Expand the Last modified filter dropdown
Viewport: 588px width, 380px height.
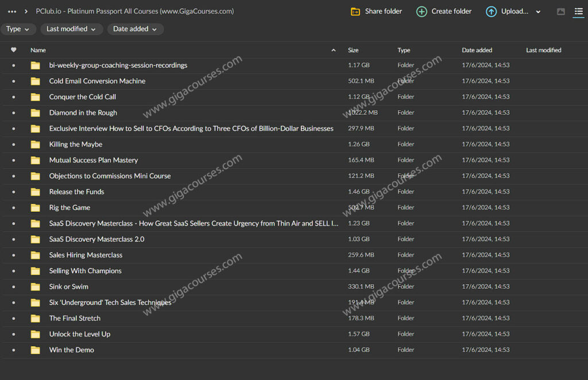(71, 29)
